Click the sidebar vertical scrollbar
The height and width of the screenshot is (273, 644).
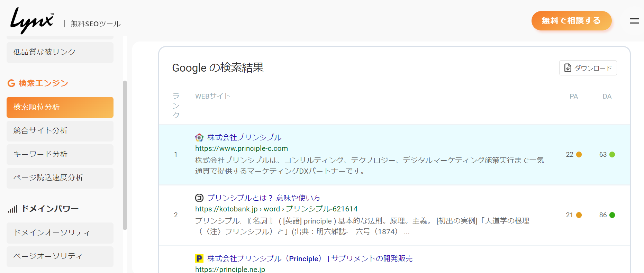pos(125,155)
